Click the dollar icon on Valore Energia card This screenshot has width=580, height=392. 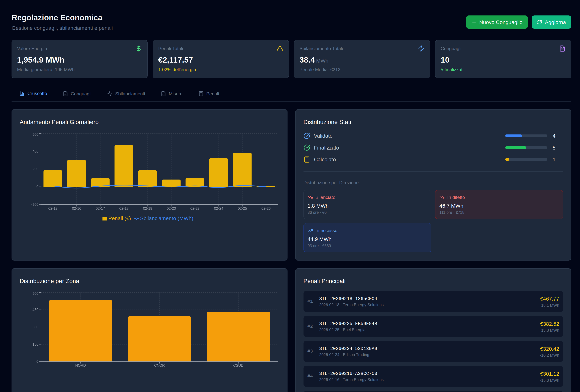tap(138, 48)
